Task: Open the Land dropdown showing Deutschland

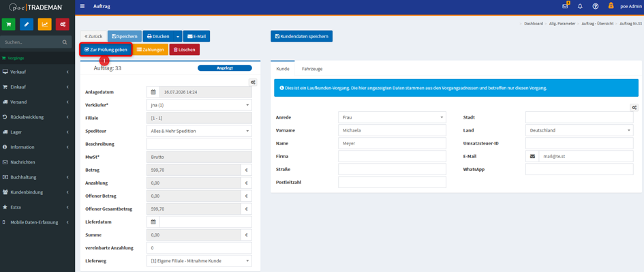Action: [579, 130]
